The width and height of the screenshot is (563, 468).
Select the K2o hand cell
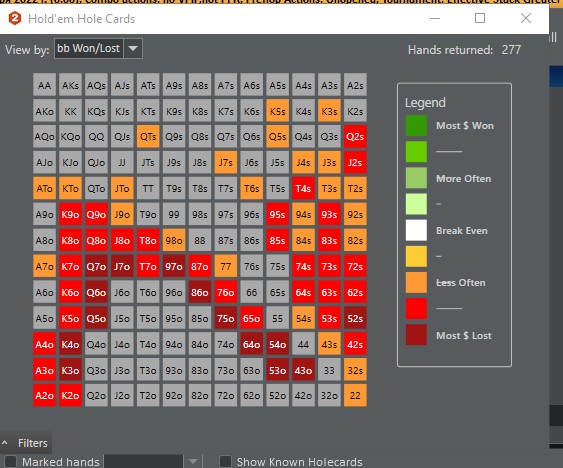coord(70,395)
